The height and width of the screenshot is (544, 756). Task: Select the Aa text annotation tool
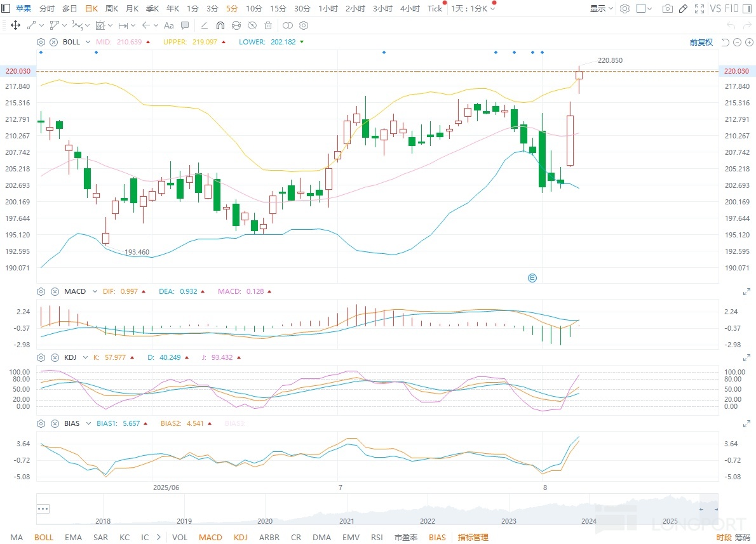click(168, 25)
